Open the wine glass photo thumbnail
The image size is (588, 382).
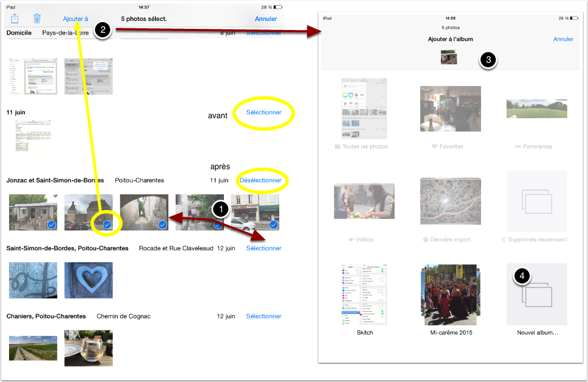(x=88, y=347)
